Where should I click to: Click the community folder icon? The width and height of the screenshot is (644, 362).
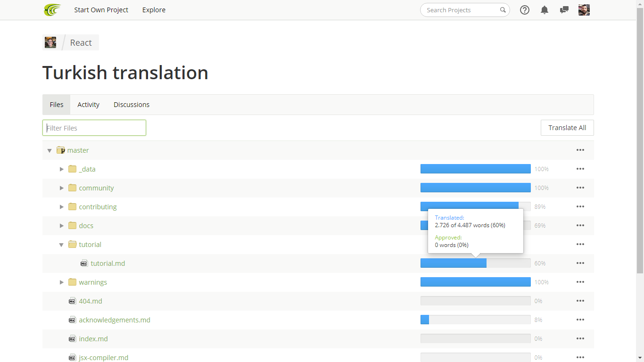pyautogui.click(x=72, y=188)
